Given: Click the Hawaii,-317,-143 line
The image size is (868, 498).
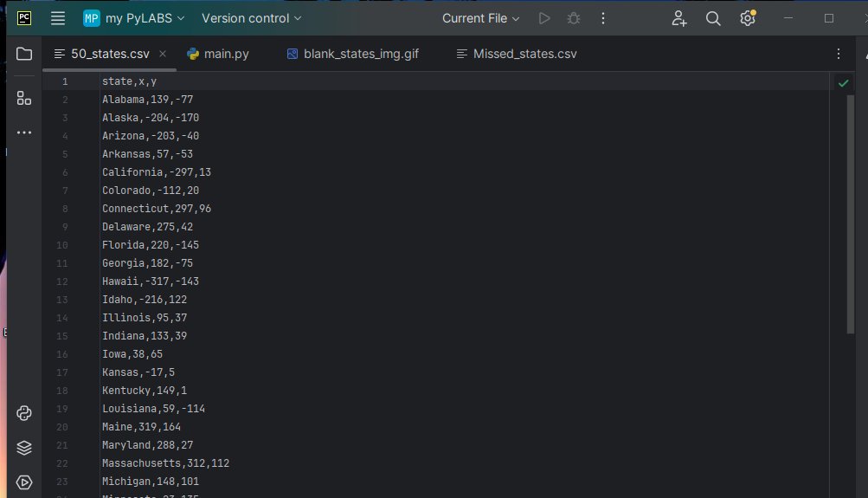Looking at the screenshot, I should pyautogui.click(x=150, y=281).
